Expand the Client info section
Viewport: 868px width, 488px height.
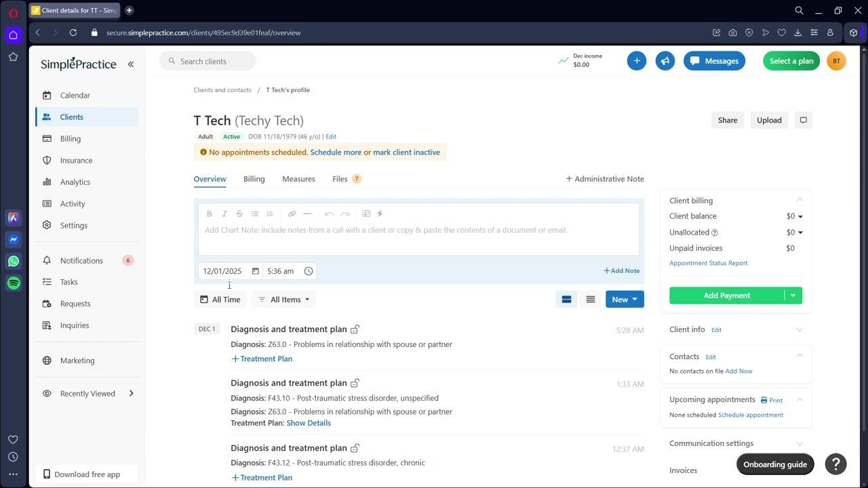click(800, 330)
